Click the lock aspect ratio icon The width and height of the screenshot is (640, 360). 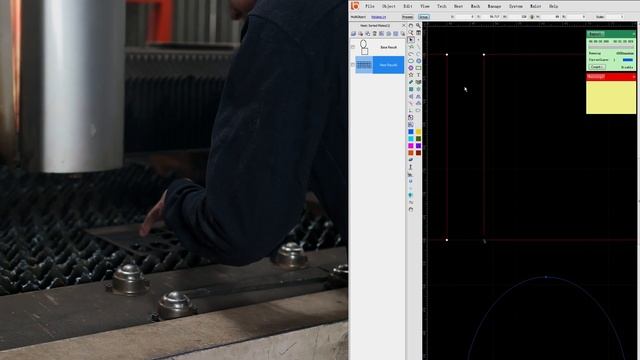point(532,17)
